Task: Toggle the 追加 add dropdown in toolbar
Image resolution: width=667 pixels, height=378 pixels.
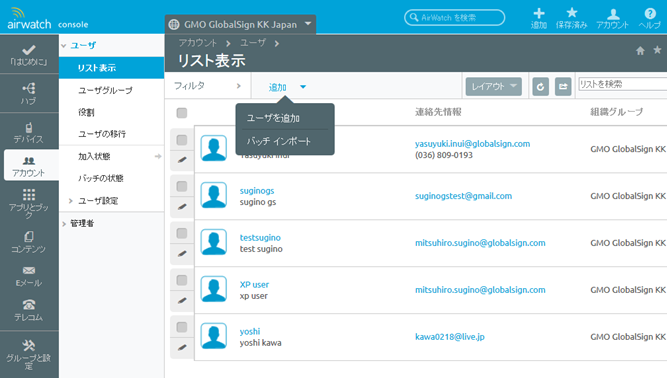Action: pyautogui.click(x=287, y=87)
